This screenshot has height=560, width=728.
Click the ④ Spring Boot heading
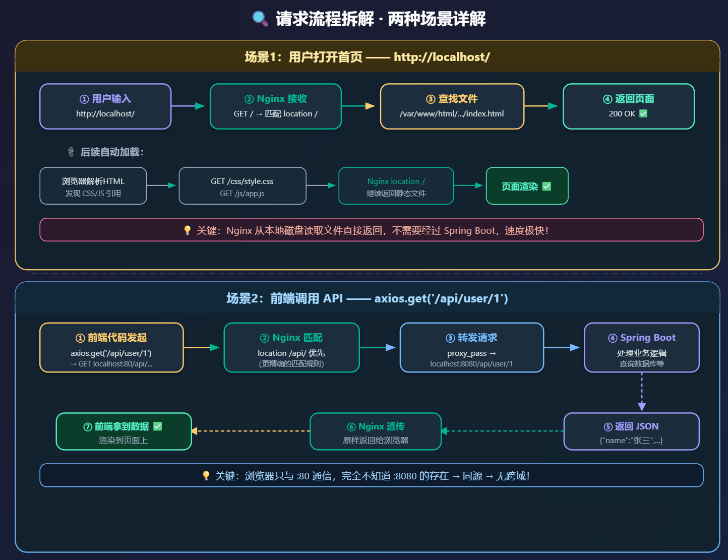(x=642, y=338)
